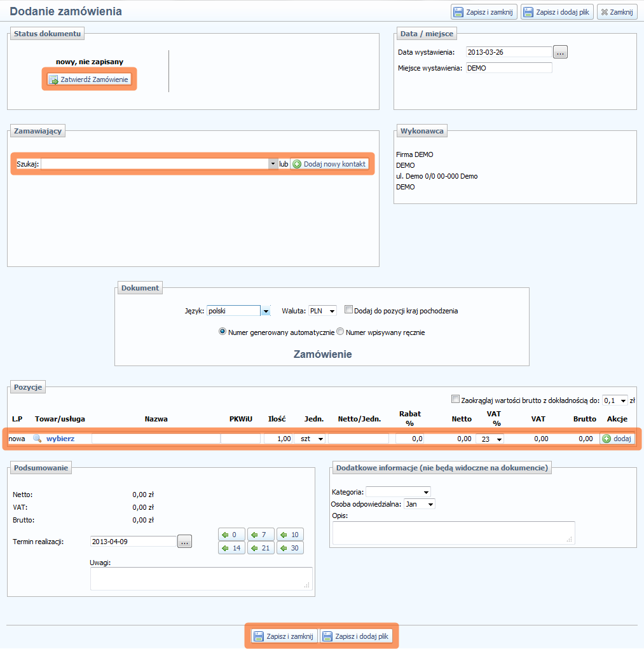
Task: Open date picker for Data wystawienia
Action: [560, 52]
